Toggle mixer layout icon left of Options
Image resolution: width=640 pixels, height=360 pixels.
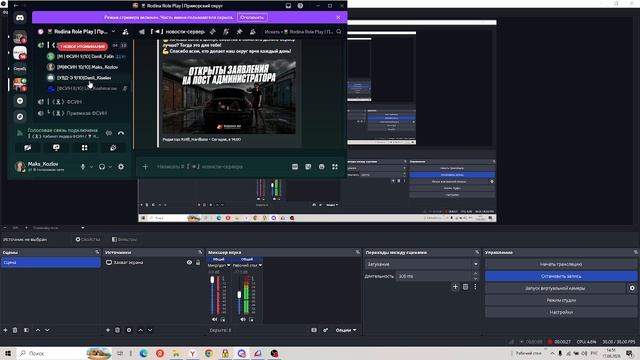(314, 330)
